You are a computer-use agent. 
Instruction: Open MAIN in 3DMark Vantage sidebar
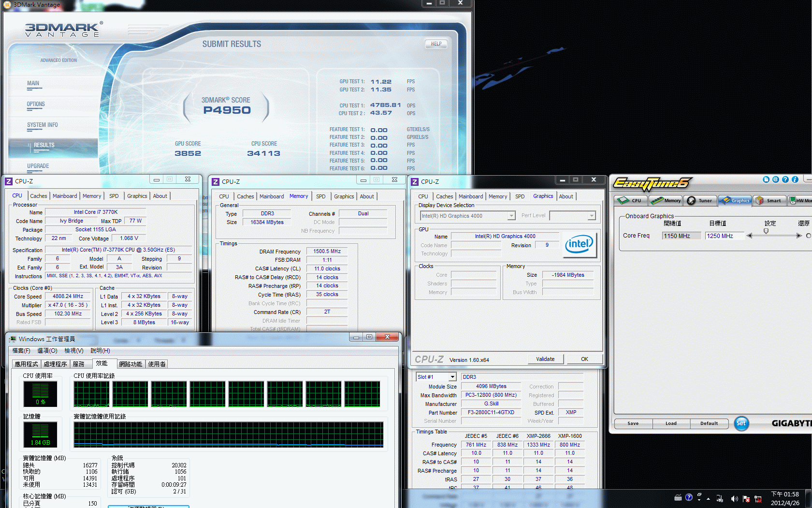point(33,83)
